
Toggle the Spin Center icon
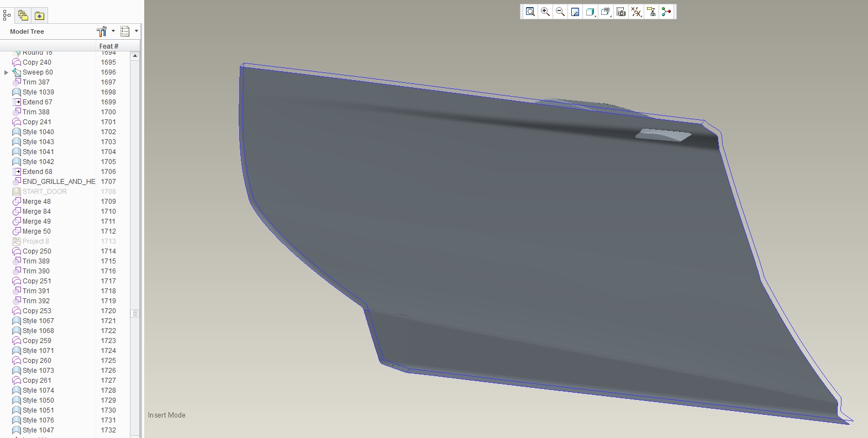666,12
